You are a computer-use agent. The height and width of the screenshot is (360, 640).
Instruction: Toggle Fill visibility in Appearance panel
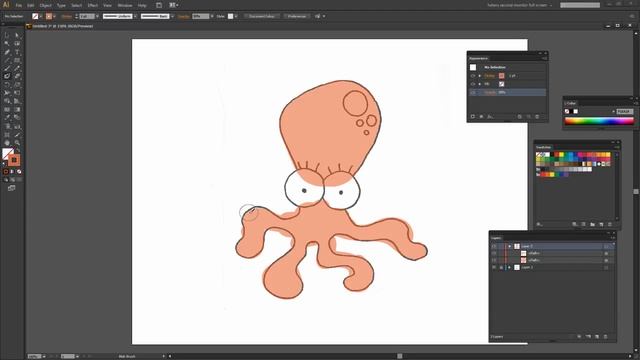(x=473, y=84)
